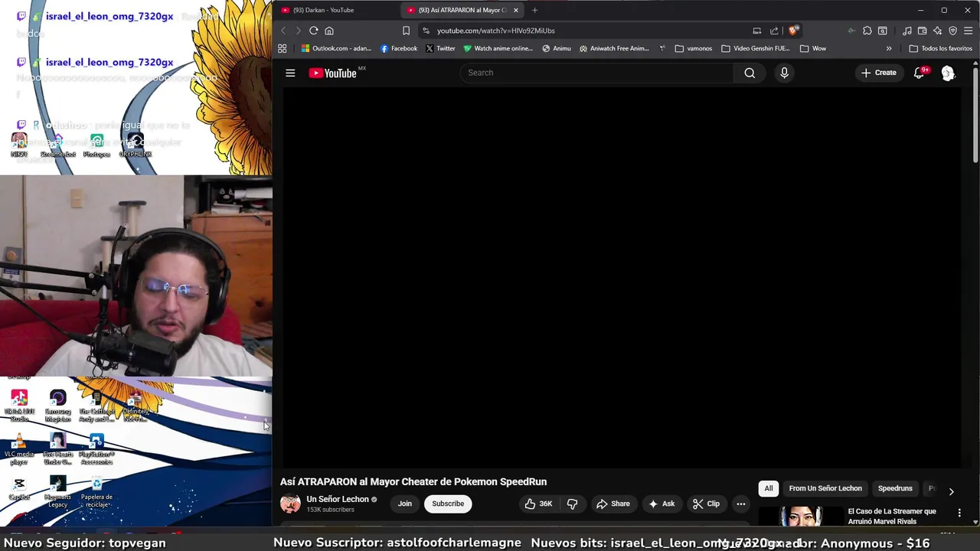Open the vamonos bookmarks folder
Viewport: 980px width, 551px height.
[693, 48]
